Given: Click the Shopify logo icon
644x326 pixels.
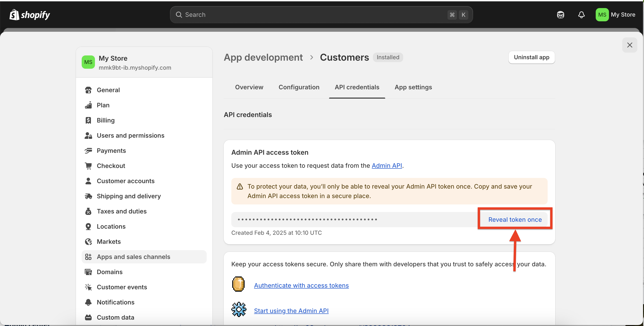Looking at the screenshot, I should 14,15.
